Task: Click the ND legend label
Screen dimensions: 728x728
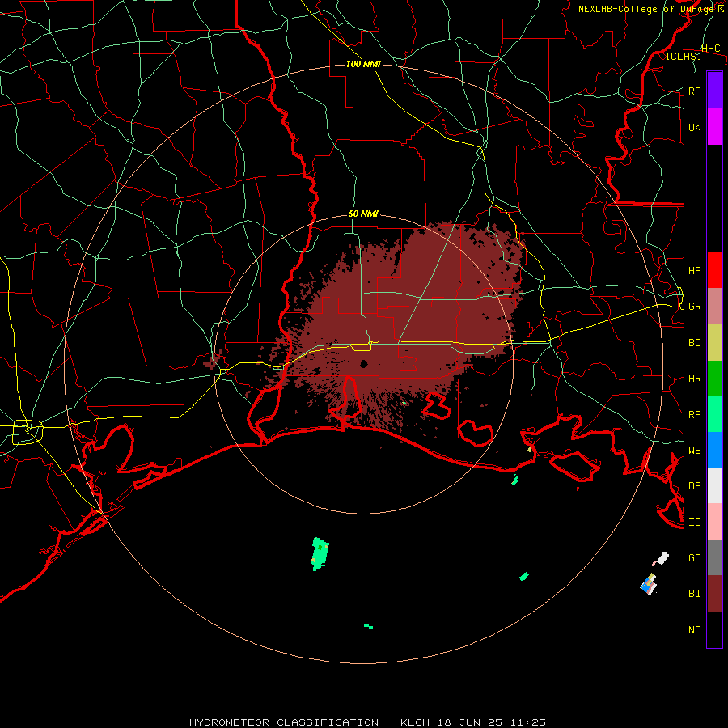Action: (x=694, y=629)
